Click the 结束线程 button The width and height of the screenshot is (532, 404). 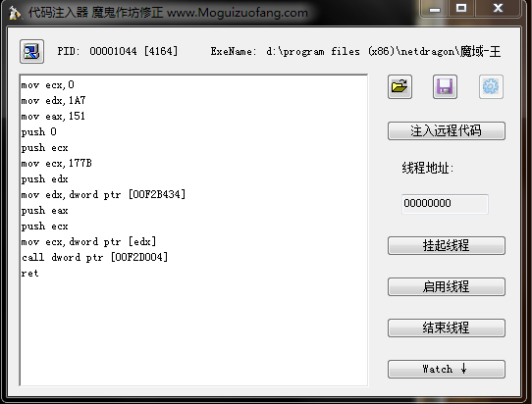click(447, 328)
